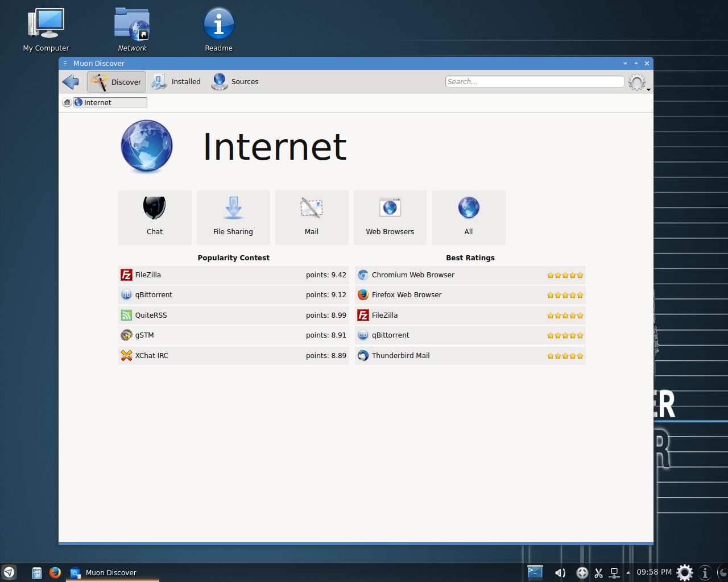Click the clock showing 09:58 PM
Image resolution: width=728 pixels, height=582 pixels.
[654, 572]
